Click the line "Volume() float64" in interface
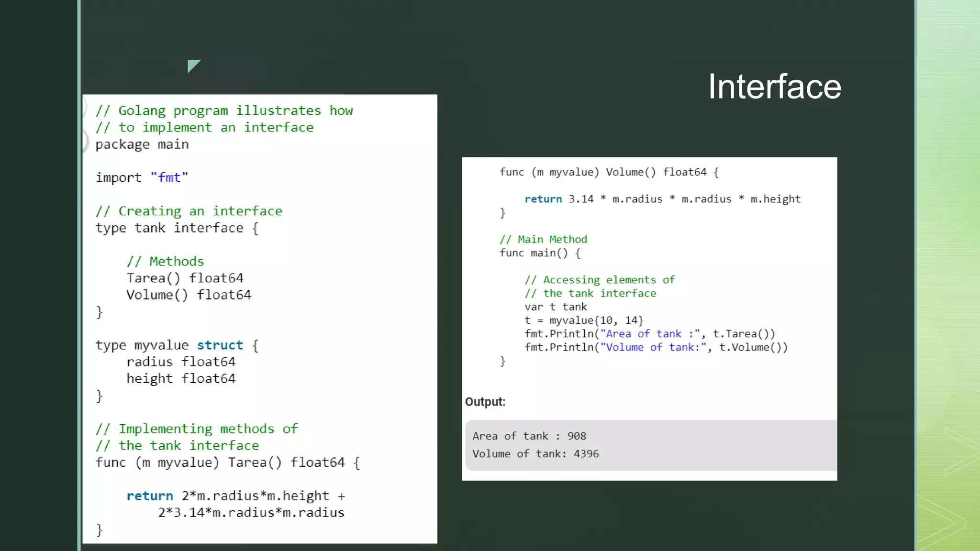The width and height of the screenshot is (980, 551). click(189, 295)
